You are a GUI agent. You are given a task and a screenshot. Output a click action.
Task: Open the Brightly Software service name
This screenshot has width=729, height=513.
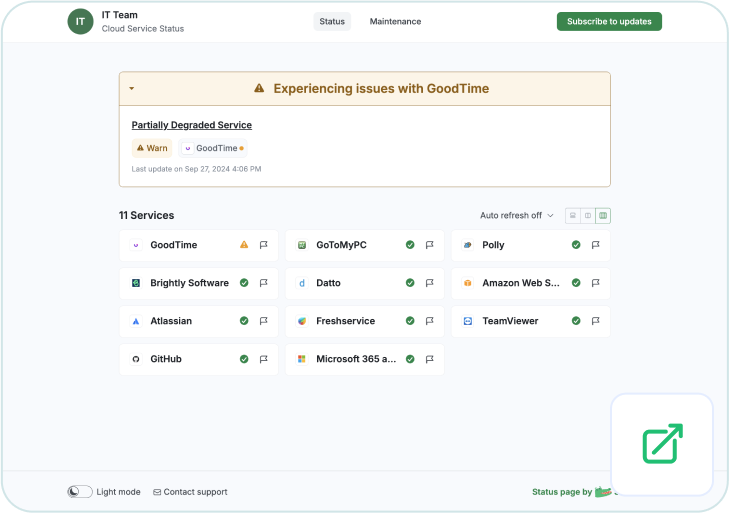point(189,283)
